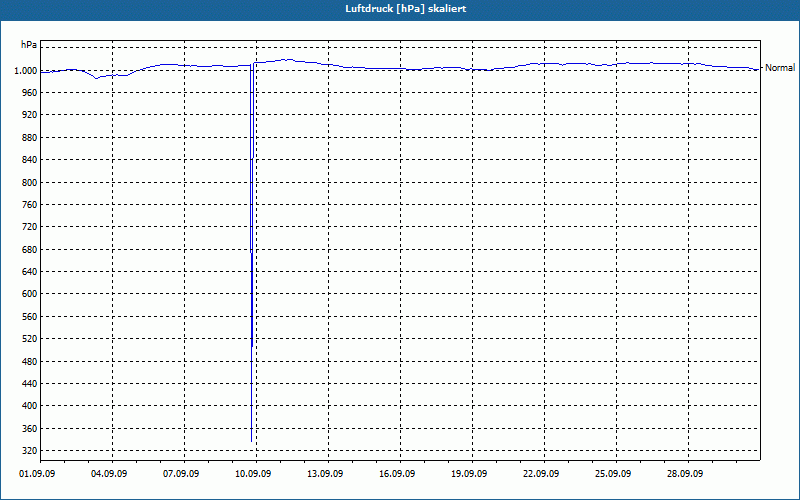Click the 560 y-axis value
800x500 pixels.
[30, 317]
